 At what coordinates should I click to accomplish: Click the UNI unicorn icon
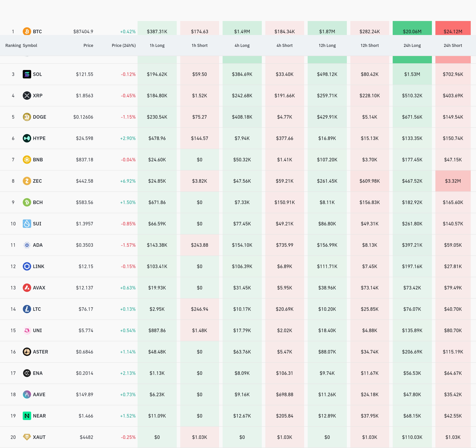[27, 330]
